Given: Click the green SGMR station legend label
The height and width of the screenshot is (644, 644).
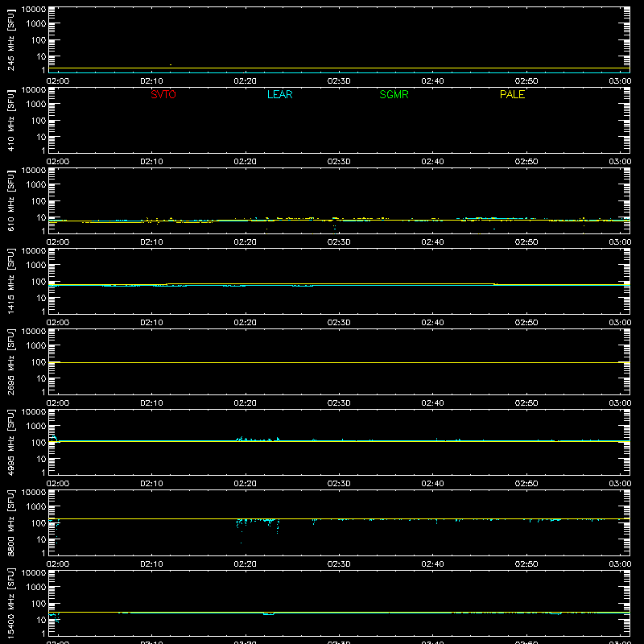Looking at the screenshot, I should [394, 94].
